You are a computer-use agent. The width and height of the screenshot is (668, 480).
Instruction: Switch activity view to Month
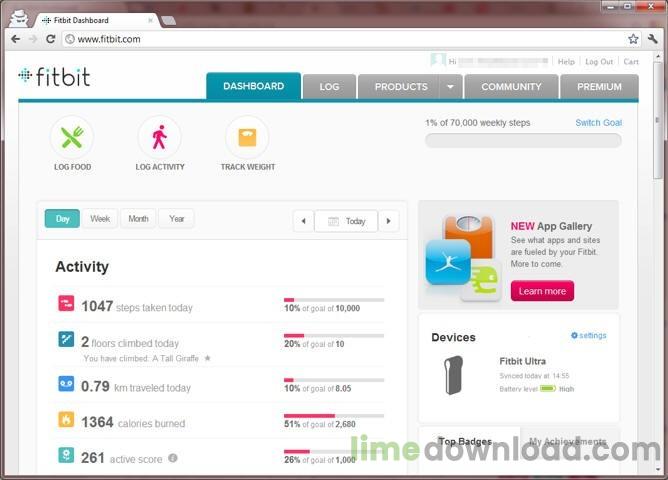pyautogui.click(x=138, y=219)
